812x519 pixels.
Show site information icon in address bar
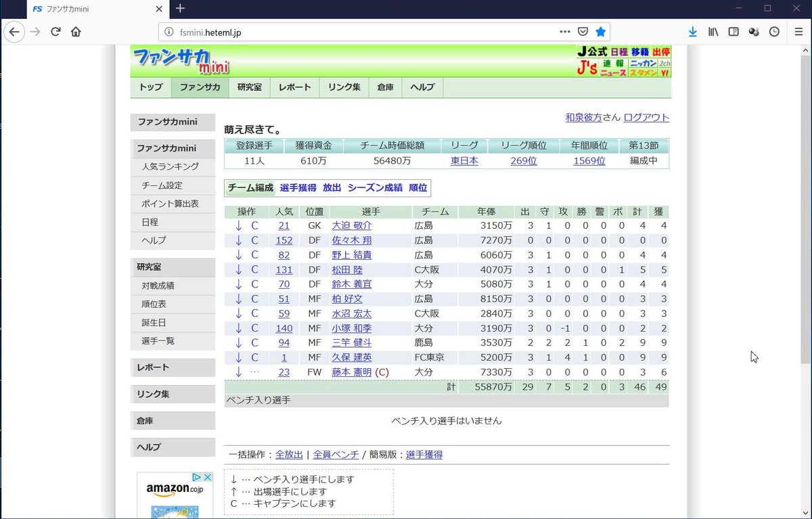click(169, 32)
